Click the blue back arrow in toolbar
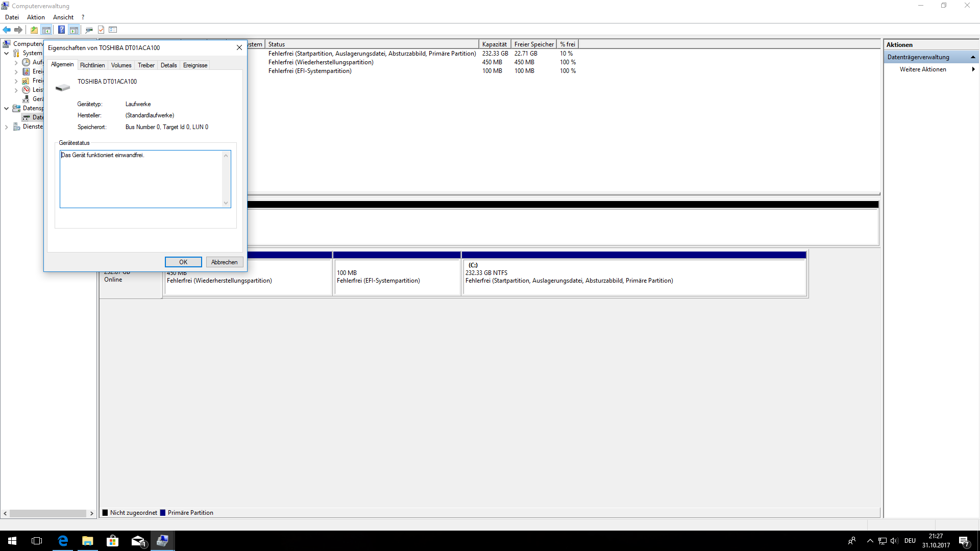 point(7,30)
